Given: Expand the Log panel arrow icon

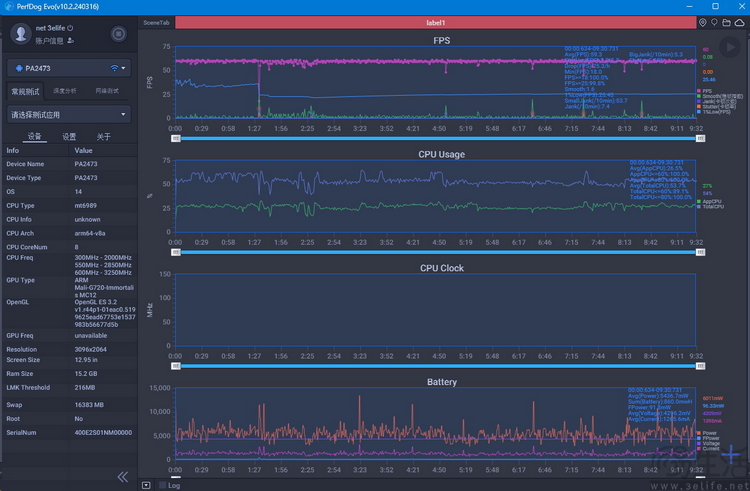Looking at the screenshot, I should click(146, 485).
